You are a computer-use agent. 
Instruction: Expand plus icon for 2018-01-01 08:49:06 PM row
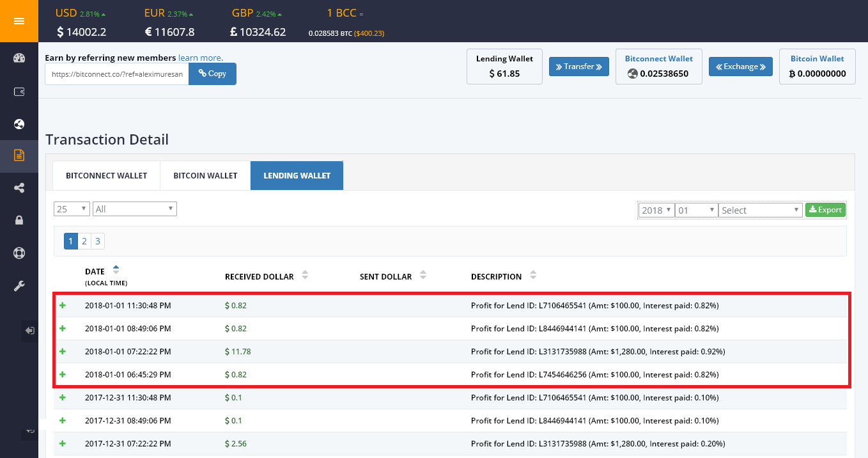(63, 329)
